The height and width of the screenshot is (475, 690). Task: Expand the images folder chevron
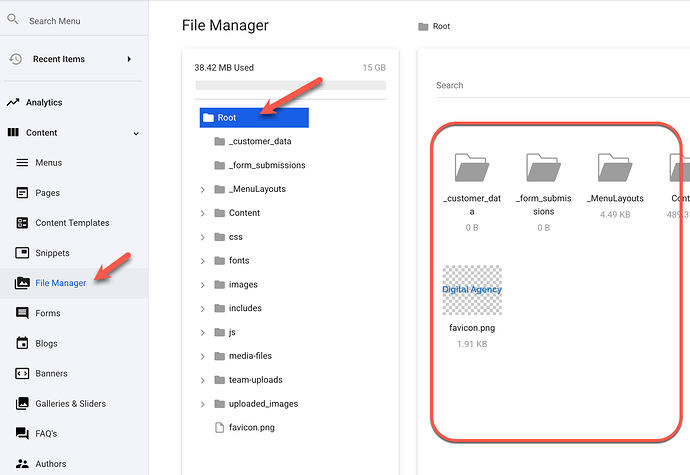click(x=202, y=285)
